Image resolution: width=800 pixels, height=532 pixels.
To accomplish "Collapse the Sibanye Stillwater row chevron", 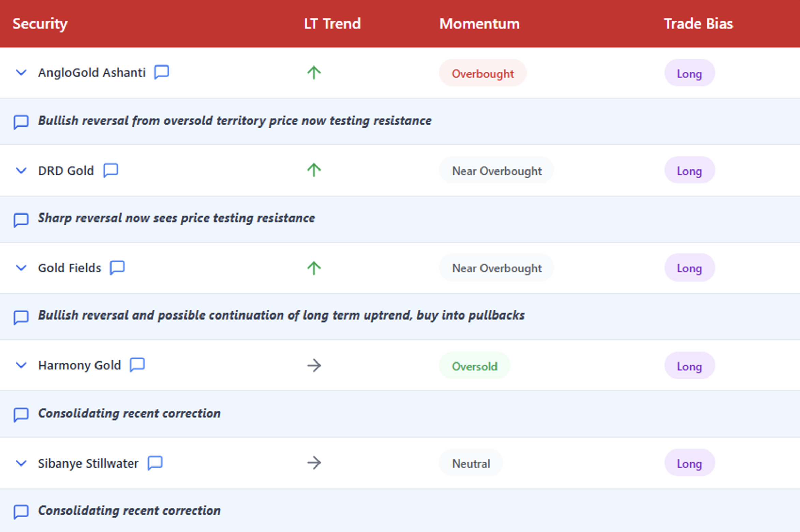I will tap(21, 463).
